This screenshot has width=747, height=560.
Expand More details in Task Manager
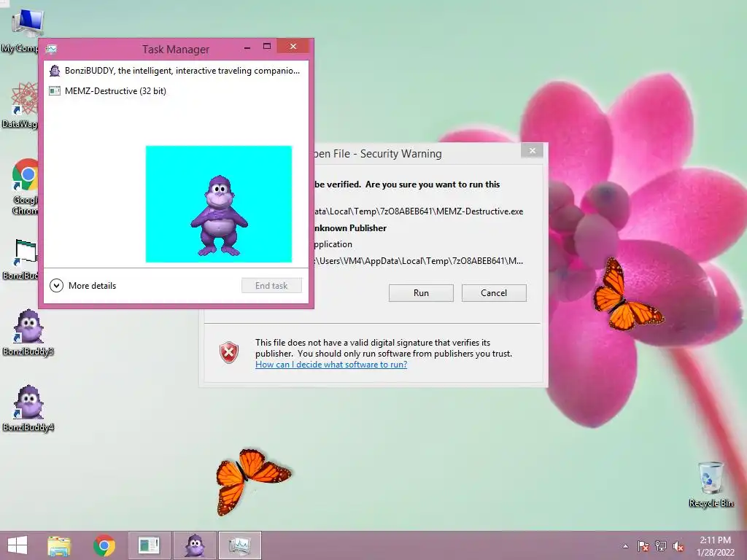83,286
